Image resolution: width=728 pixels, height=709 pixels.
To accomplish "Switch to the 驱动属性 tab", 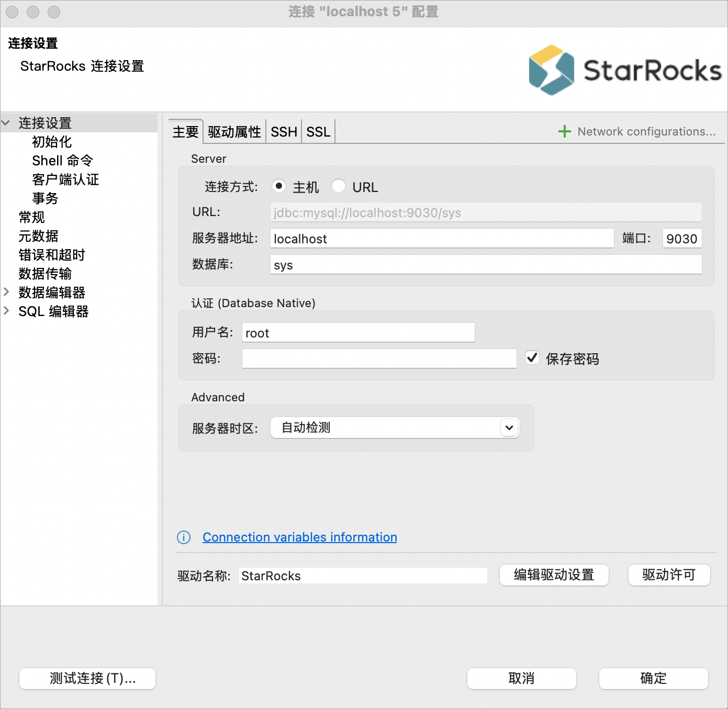I will (x=234, y=132).
